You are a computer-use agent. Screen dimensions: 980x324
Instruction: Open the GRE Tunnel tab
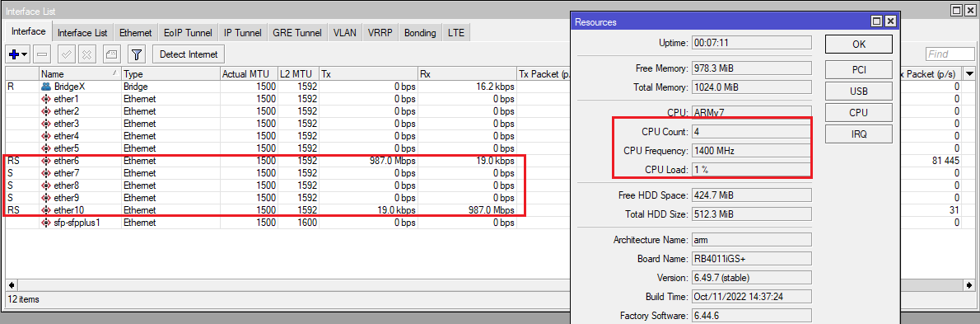[x=297, y=32]
